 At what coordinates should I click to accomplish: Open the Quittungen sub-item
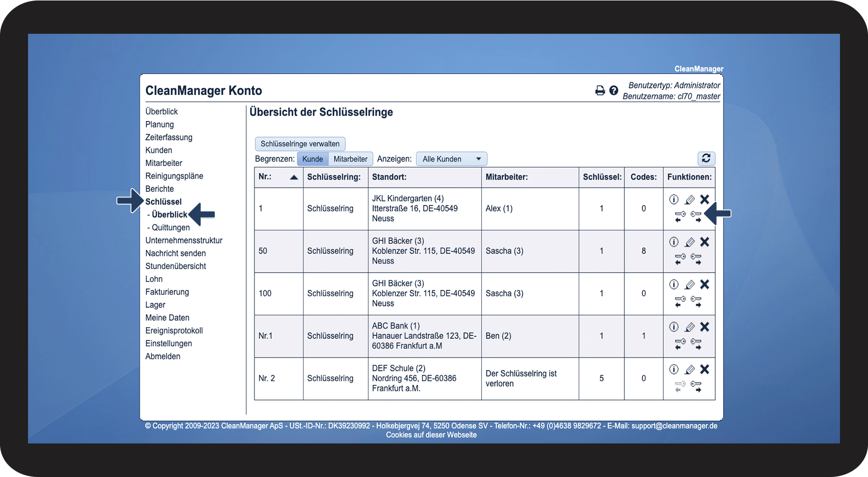tap(170, 227)
